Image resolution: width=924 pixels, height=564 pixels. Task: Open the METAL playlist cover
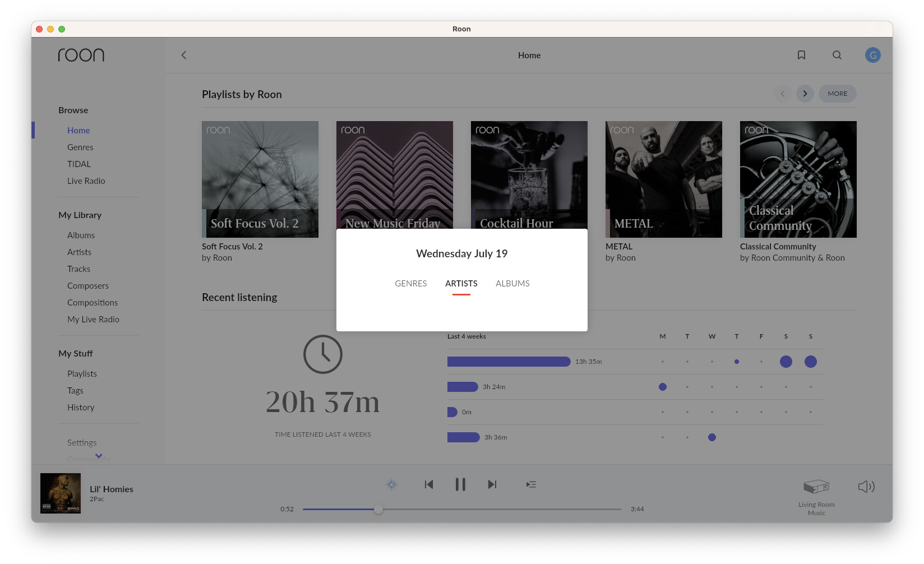tap(664, 179)
